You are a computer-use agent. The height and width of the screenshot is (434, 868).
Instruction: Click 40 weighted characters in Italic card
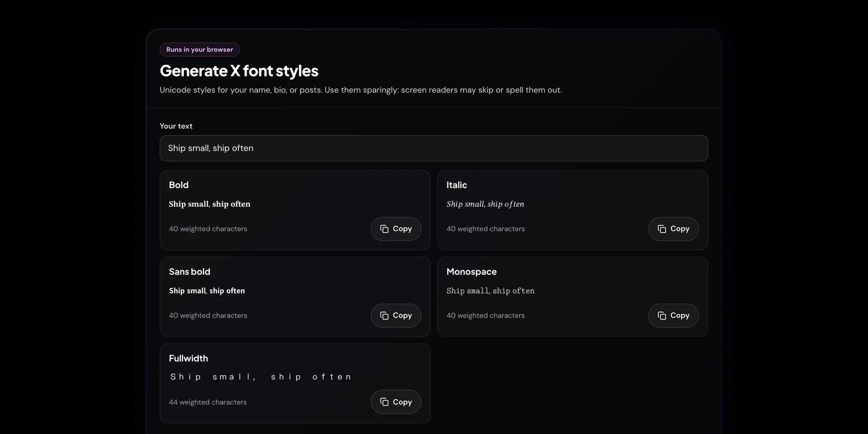[486, 229]
